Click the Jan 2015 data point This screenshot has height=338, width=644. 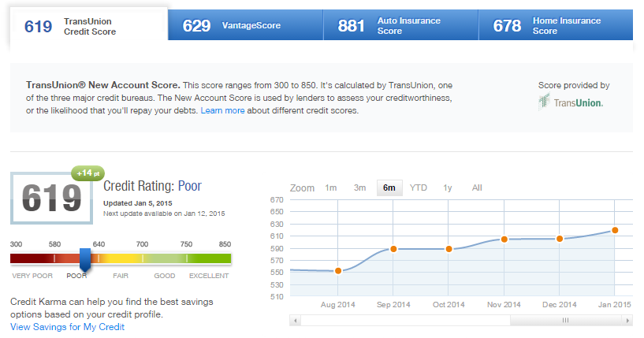click(x=615, y=230)
